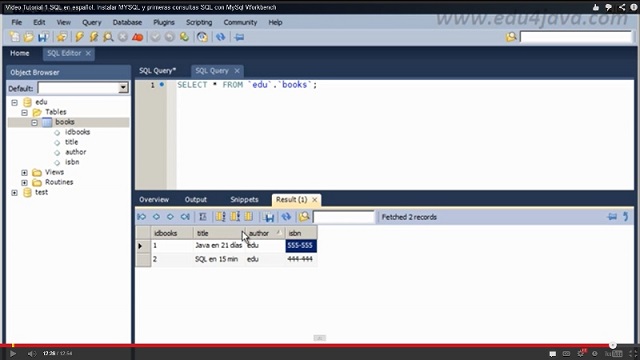
Task: Click the result grid search field
Action: pyautogui.click(x=343, y=217)
